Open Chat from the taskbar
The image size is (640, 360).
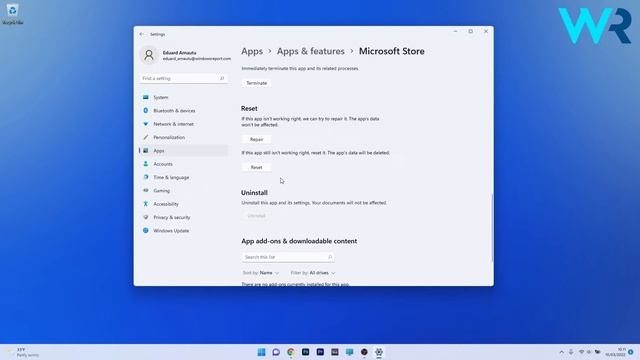(276, 352)
